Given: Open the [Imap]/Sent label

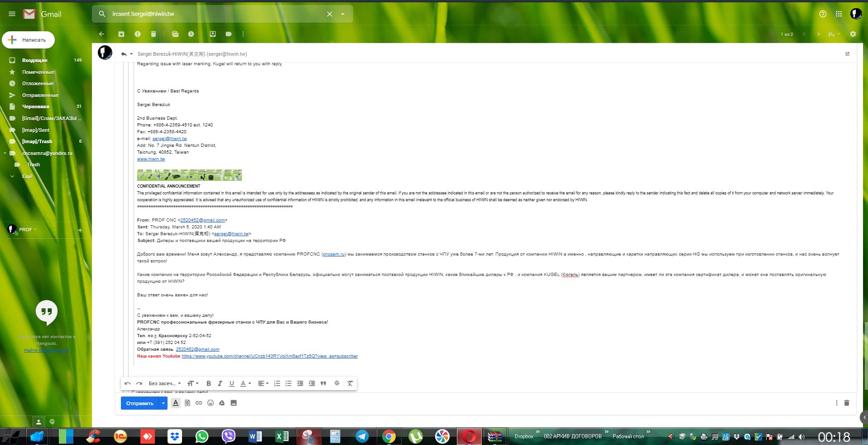Looking at the screenshot, I should [x=36, y=130].
